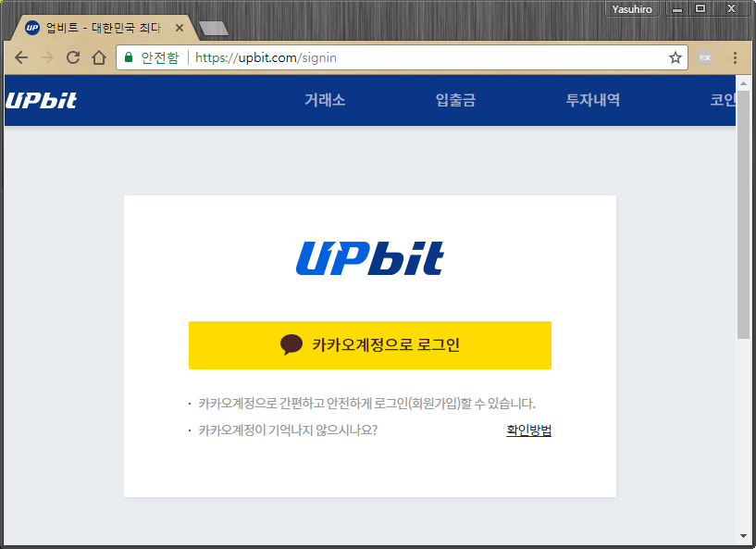Screen dimensions: 756x549
Task: Click the UPbit logo in the navy header
Action: click(41, 100)
